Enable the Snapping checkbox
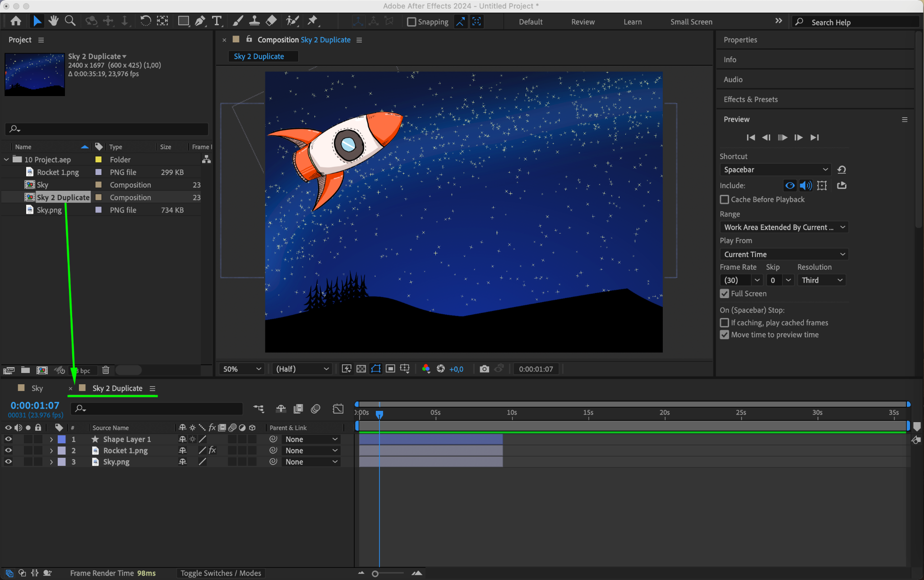924x580 pixels. click(411, 22)
